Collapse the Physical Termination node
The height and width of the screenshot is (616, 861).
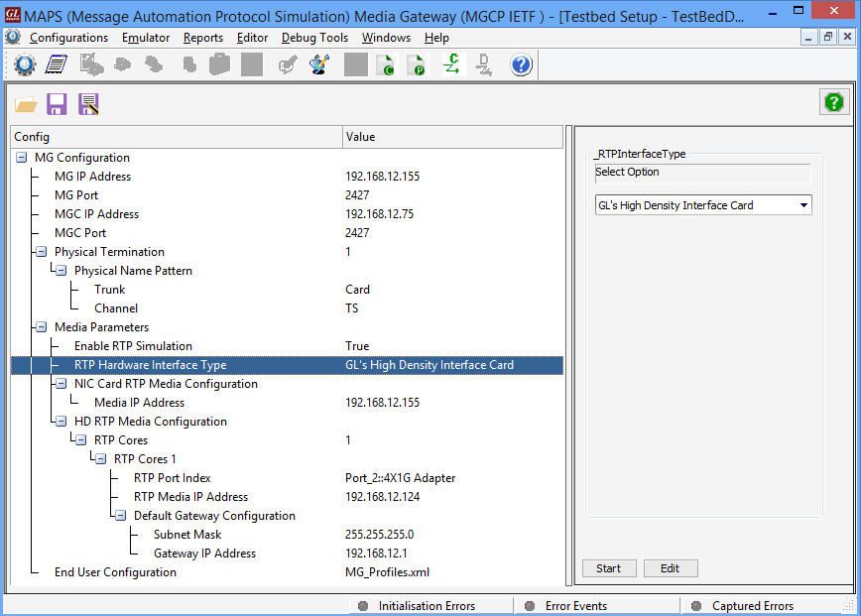coord(42,252)
